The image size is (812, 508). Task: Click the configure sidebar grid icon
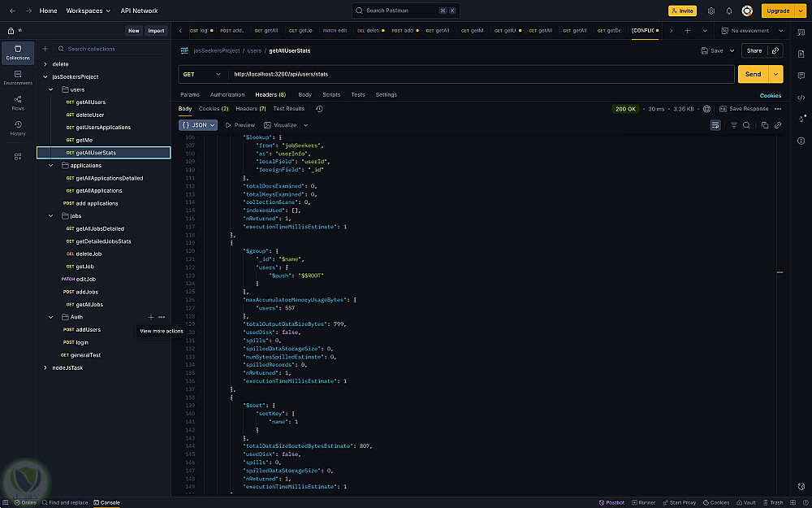(x=18, y=157)
